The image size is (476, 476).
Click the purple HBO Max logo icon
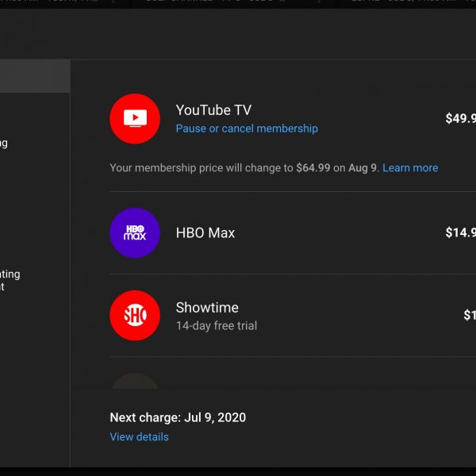(135, 232)
